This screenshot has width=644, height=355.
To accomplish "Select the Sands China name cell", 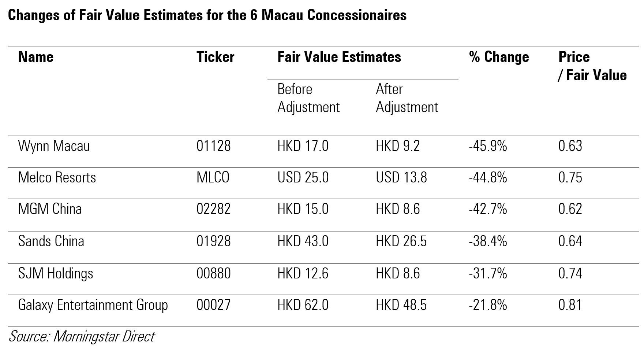I will (51, 241).
